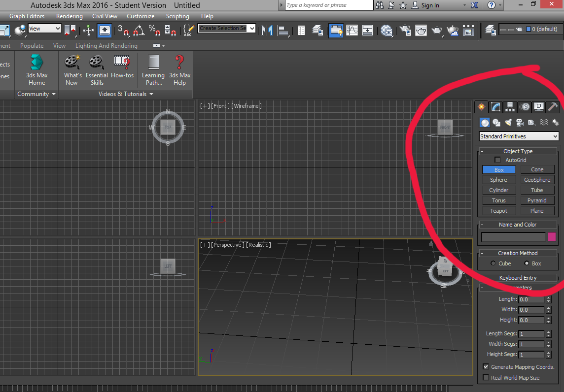564x392 pixels.
Task: Select the Space Warps wave icon
Action: click(x=543, y=123)
